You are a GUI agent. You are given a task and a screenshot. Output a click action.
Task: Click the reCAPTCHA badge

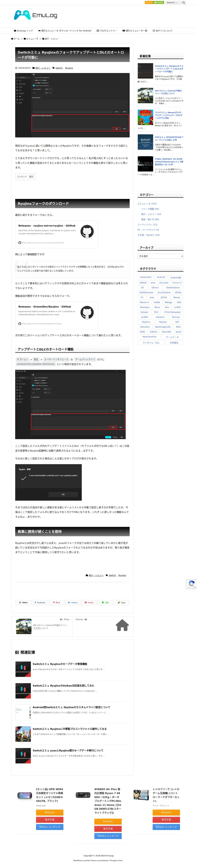192,584
